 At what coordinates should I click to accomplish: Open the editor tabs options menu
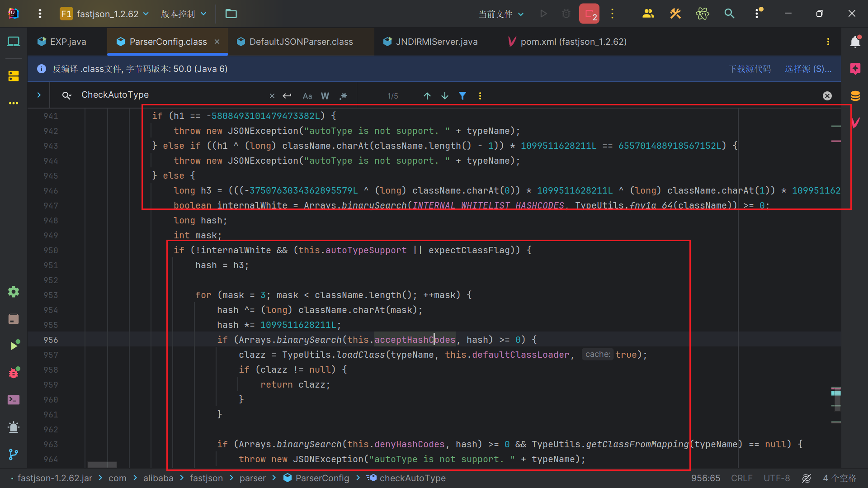pos(828,42)
